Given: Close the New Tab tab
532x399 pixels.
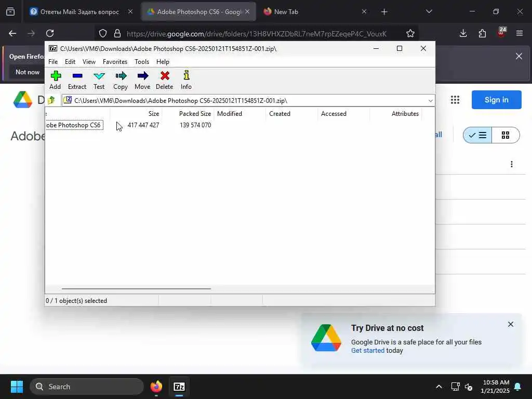Looking at the screenshot, I should [364, 11].
